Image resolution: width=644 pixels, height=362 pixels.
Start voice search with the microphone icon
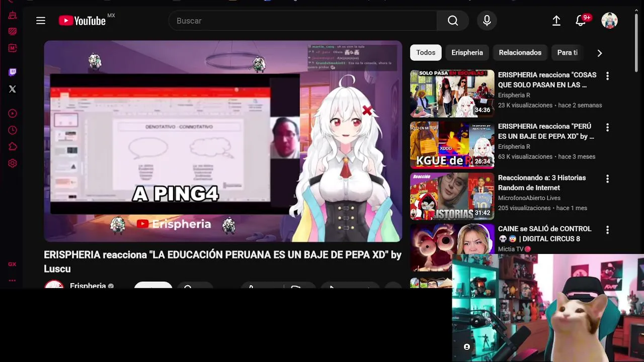487,21
